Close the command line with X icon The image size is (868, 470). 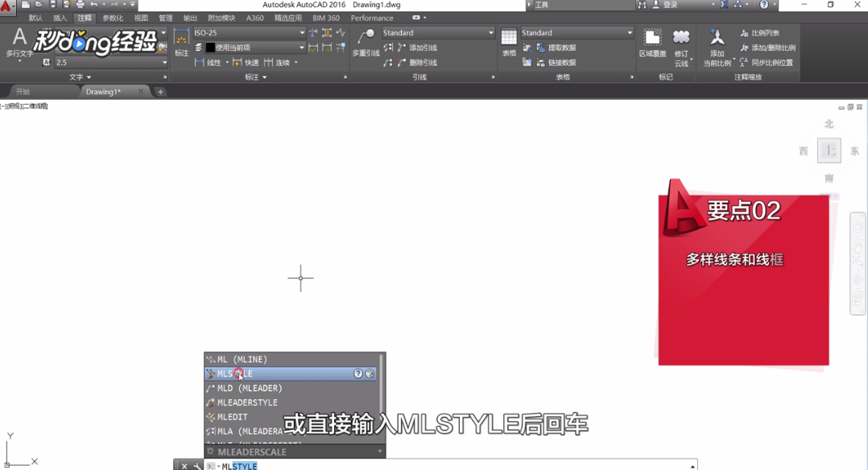tap(184, 466)
